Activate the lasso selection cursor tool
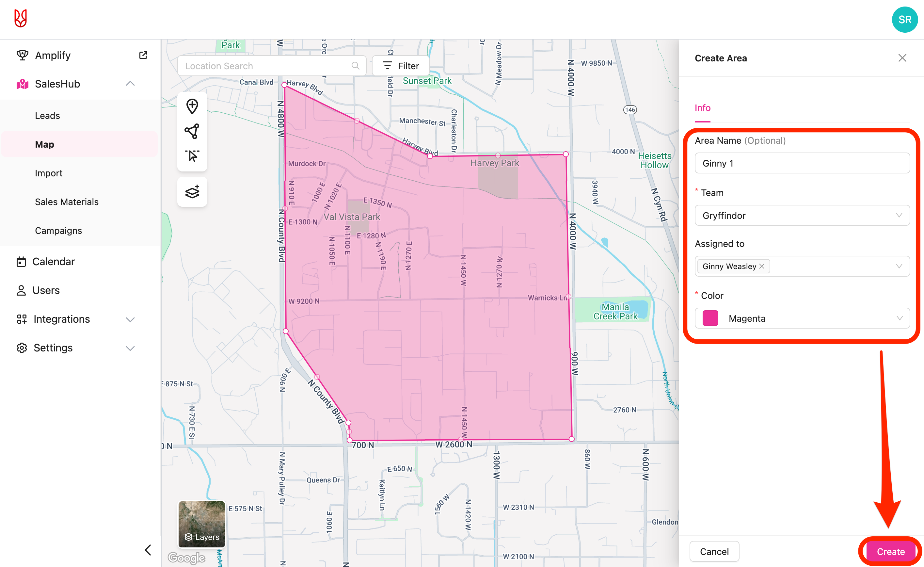The image size is (924, 567). click(x=192, y=156)
